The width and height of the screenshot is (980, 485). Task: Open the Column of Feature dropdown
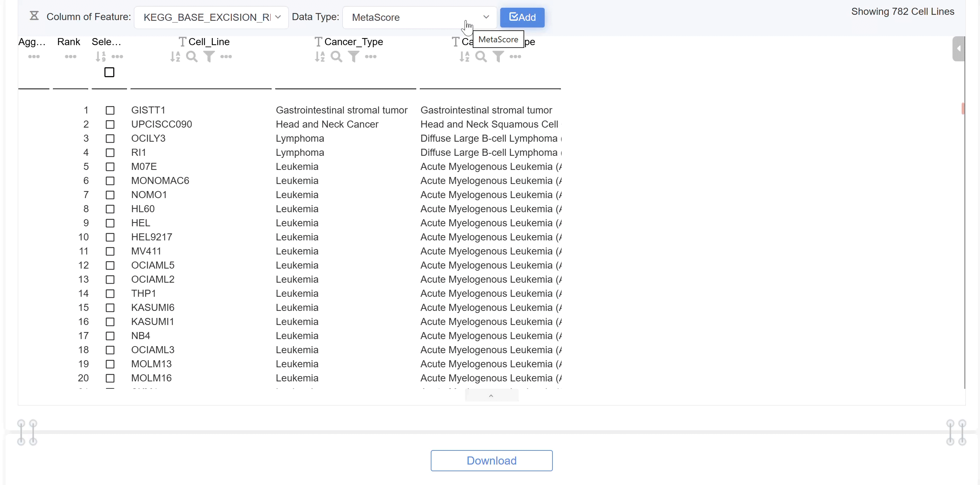211,17
